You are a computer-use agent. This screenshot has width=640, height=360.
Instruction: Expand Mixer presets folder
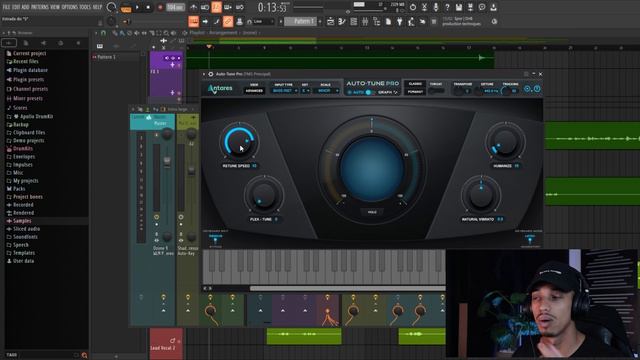click(27, 98)
